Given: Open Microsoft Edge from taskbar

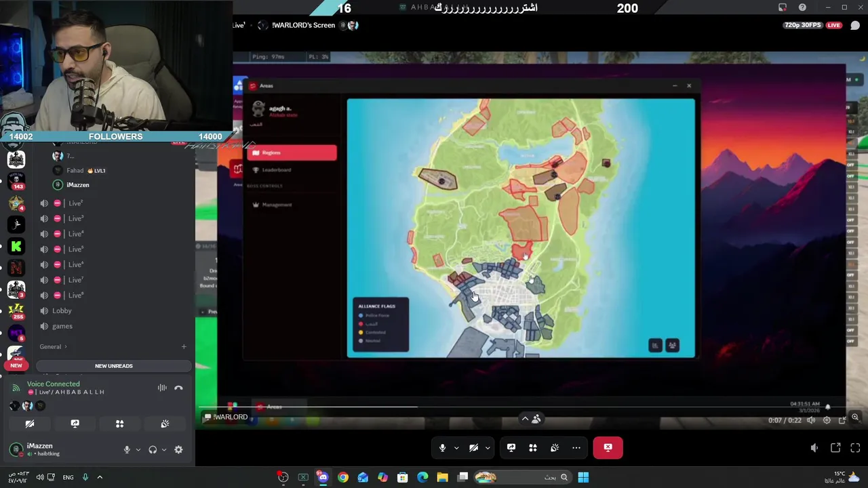Looking at the screenshot, I should [422, 477].
